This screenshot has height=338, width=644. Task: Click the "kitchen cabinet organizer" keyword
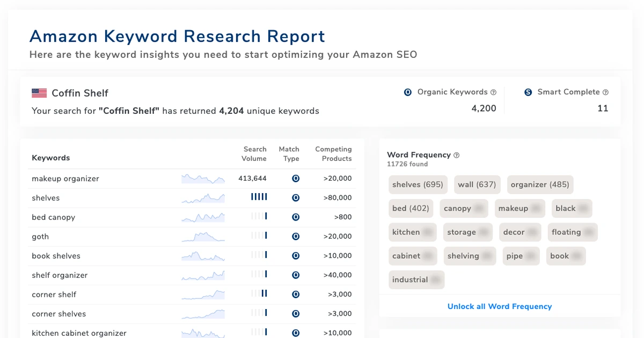(79, 333)
